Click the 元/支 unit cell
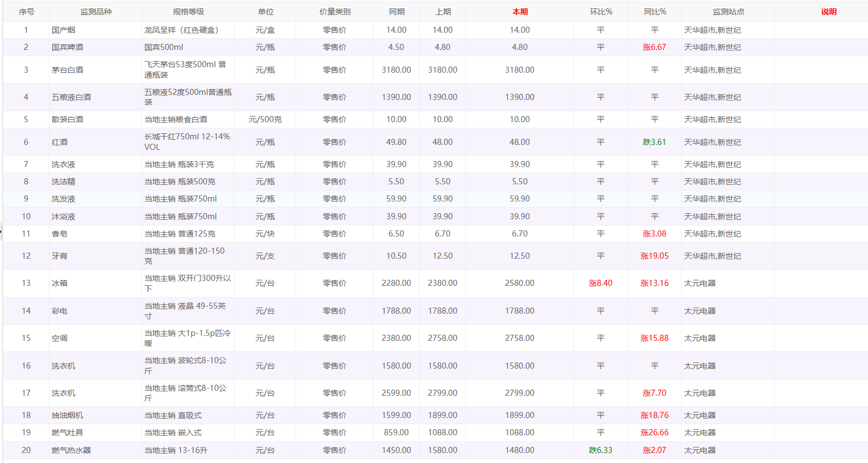This screenshot has height=463, width=868. pyautogui.click(x=265, y=256)
